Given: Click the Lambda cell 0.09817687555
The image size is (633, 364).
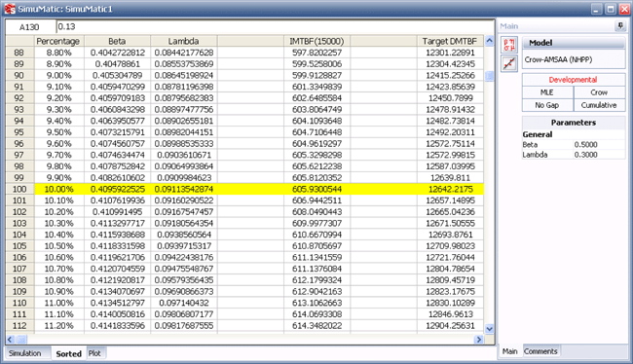Looking at the screenshot, I should 184,325.
